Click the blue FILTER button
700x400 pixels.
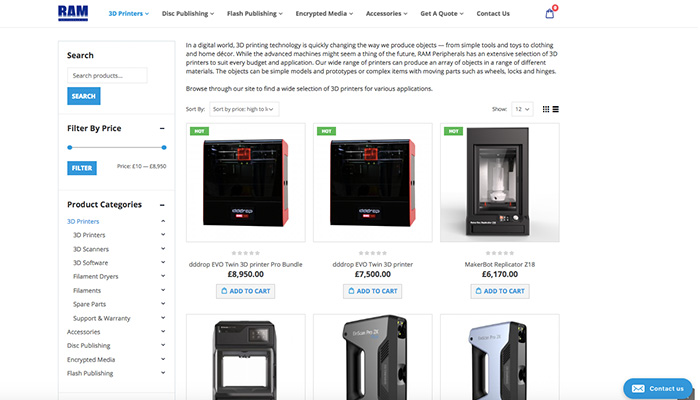[82, 168]
